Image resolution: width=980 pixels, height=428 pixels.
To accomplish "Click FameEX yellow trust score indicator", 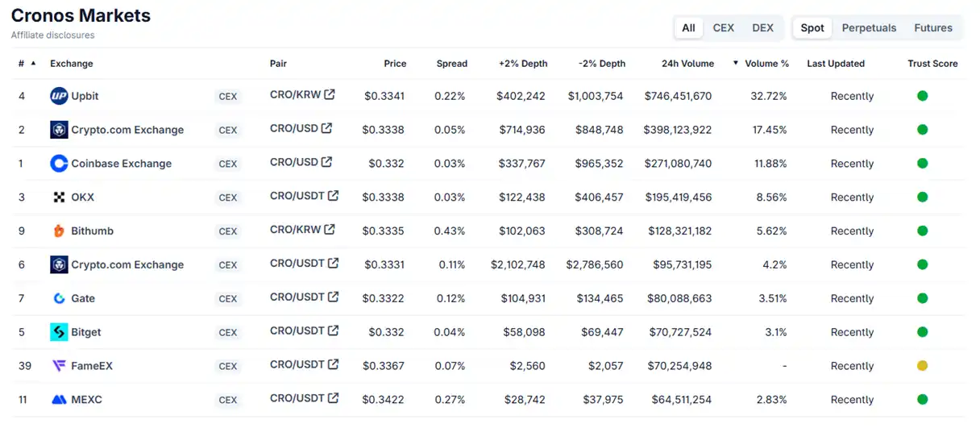I will tap(922, 366).
